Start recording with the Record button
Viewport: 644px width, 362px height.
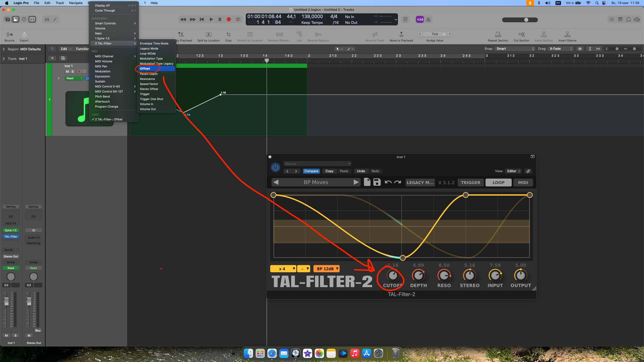click(229, 19)
